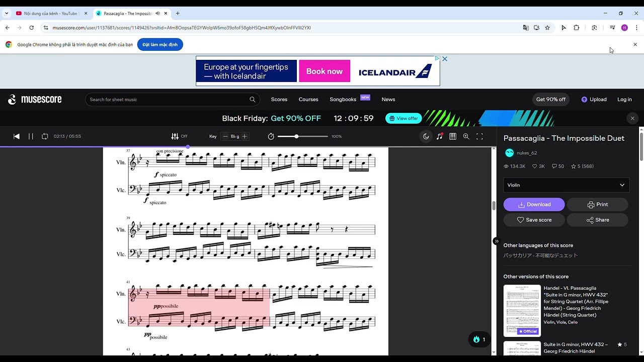Viewport: 644px width, 362px height.
Task: Set Chrome as default browser button
Action: click(160, 45)
